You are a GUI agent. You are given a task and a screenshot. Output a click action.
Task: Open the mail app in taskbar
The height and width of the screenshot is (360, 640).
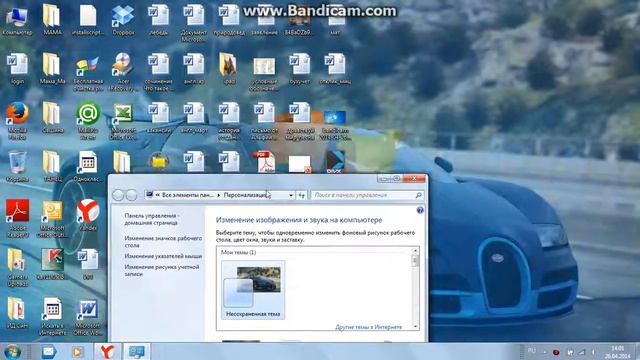click(48, 351)
